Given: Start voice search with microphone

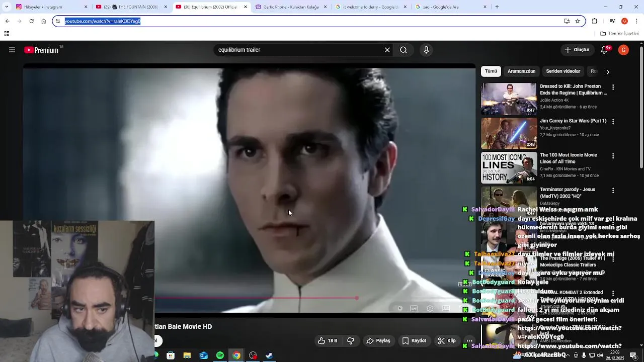Looking at the screenshot, I should 426,50.
